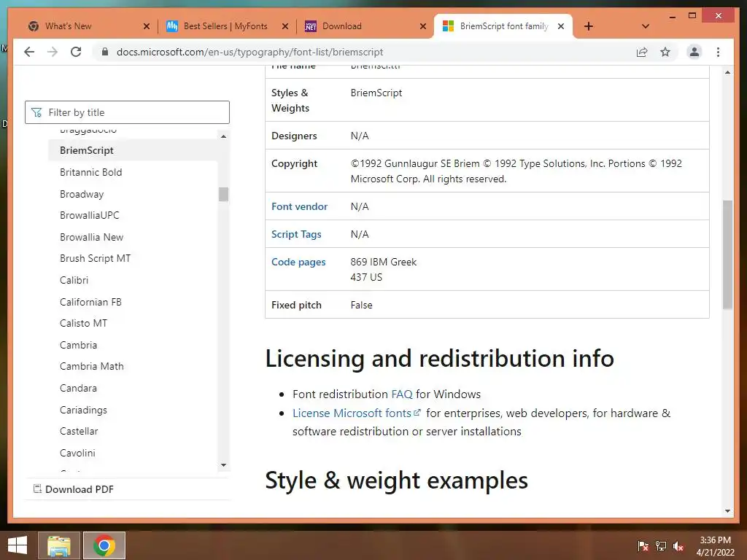
Task: Open Browallia New font entry
Action: coord(91,237)
